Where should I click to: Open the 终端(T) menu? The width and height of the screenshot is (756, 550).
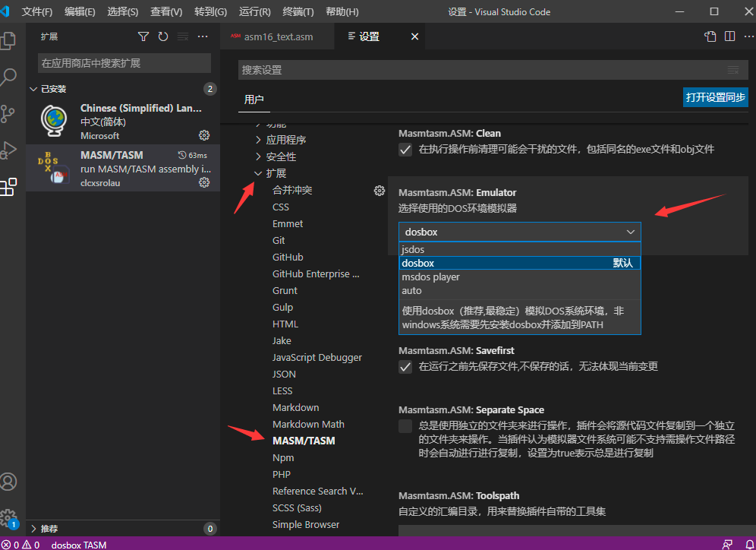(x=298, y=11)
